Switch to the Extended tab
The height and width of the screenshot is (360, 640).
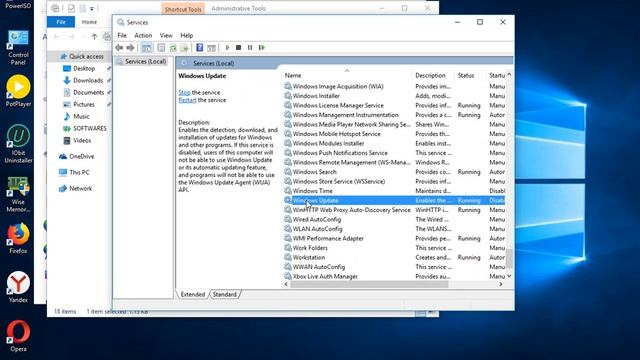pos(193,294)
